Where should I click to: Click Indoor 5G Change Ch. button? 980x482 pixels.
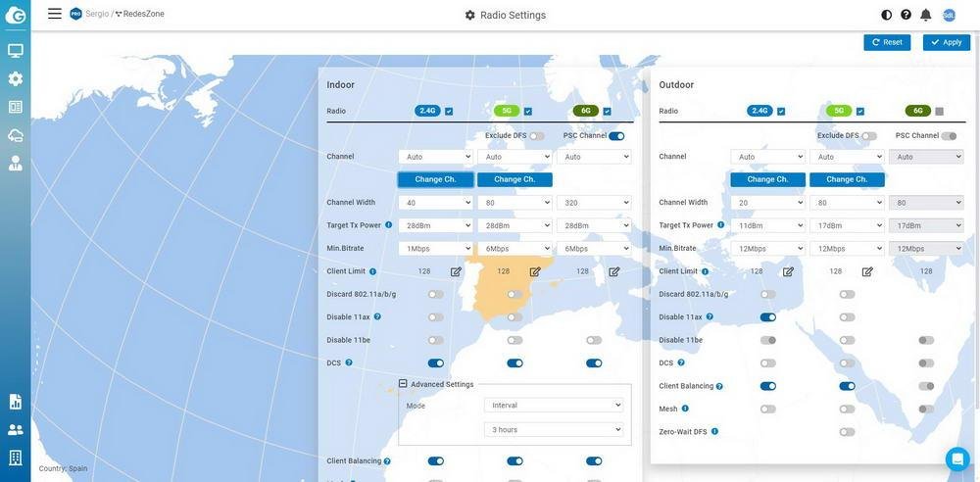click(x=515, y=179)
